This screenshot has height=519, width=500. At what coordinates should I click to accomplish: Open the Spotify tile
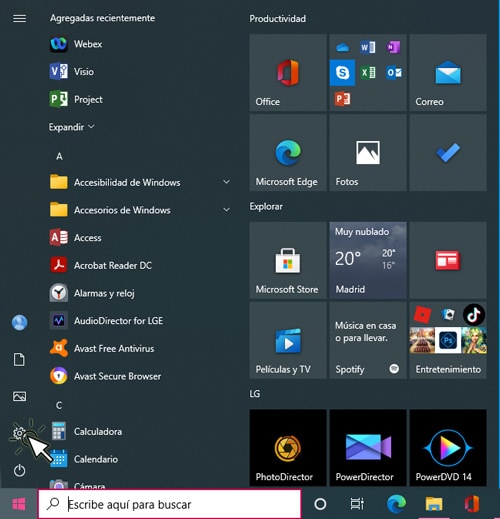(x=368, y=340)
